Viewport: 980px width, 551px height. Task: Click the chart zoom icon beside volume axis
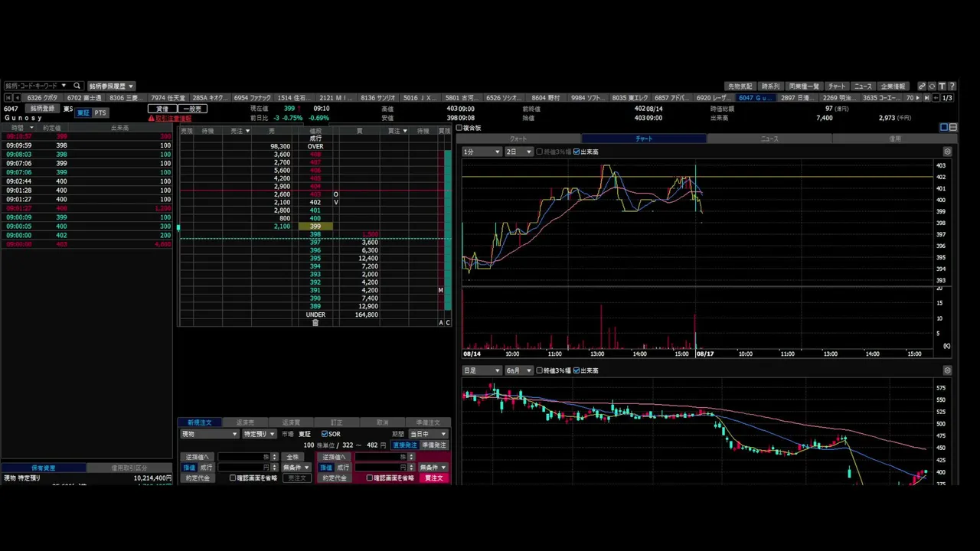[947, 346]
